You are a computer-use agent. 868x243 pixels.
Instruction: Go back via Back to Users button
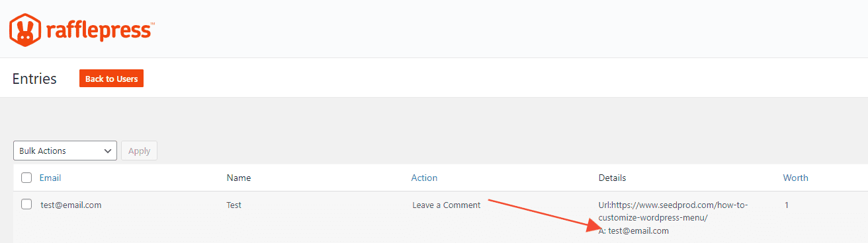click(111, 79)
